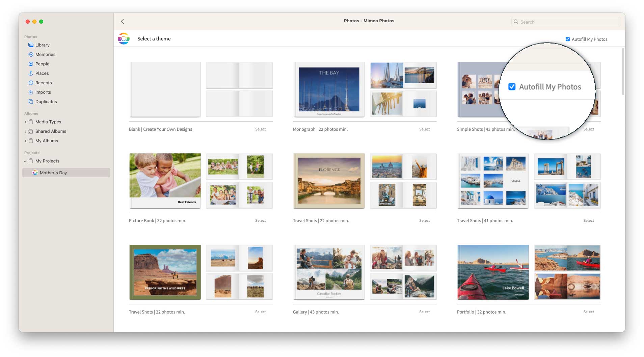644x357 pixels.
Task: Click the vertical scrollbar of theme list
Action: [623, 72]
